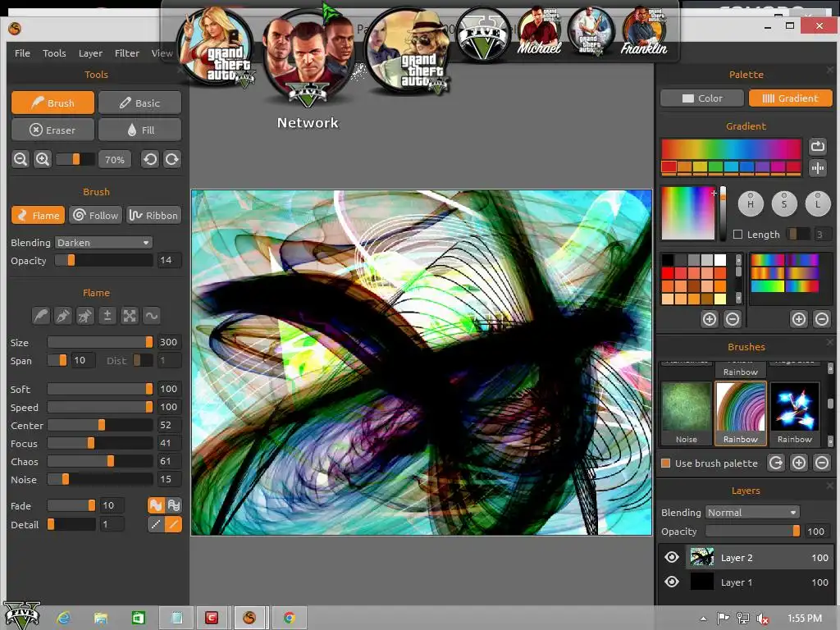Open File Explorer from the taskbar
The image size is (840, 630).
pos(101,618)
